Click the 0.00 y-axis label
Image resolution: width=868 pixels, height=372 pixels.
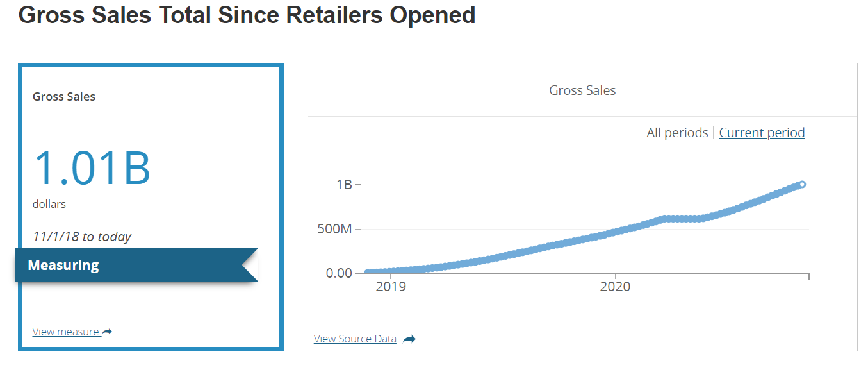(339, 273)
